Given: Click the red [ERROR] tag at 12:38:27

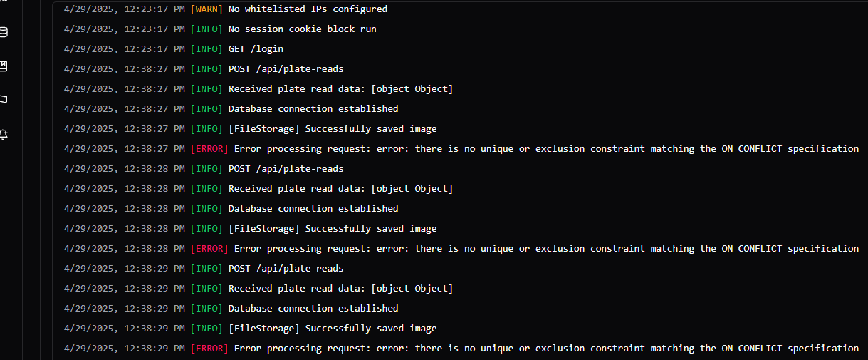Looking at the screenshot, I should pyautogui.click(x=209, y=149).
